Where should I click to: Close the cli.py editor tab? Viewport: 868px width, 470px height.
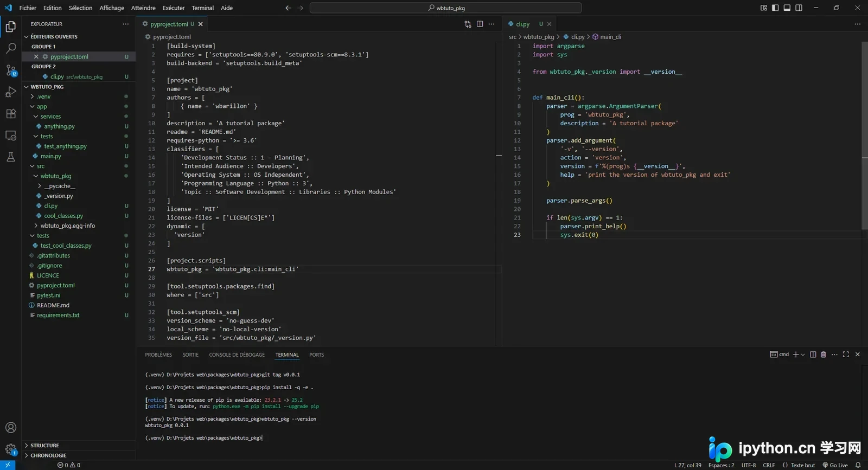point(549,24)
